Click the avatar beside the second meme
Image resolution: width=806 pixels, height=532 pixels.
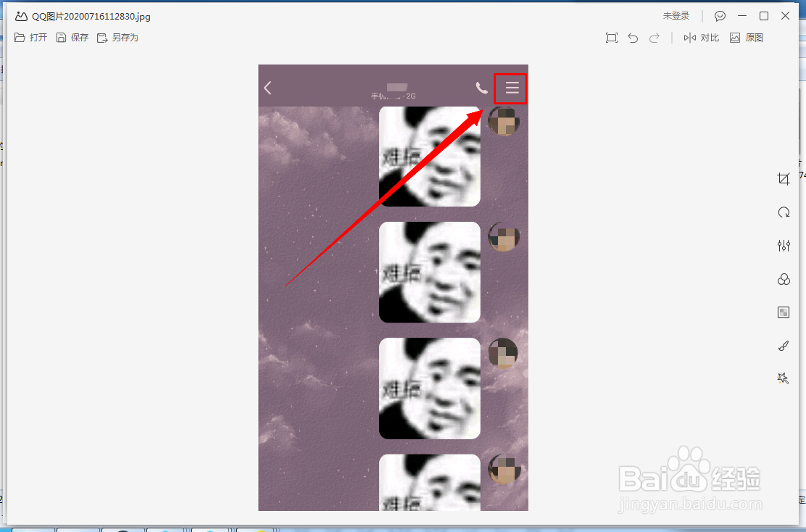(x=503, y=237)
